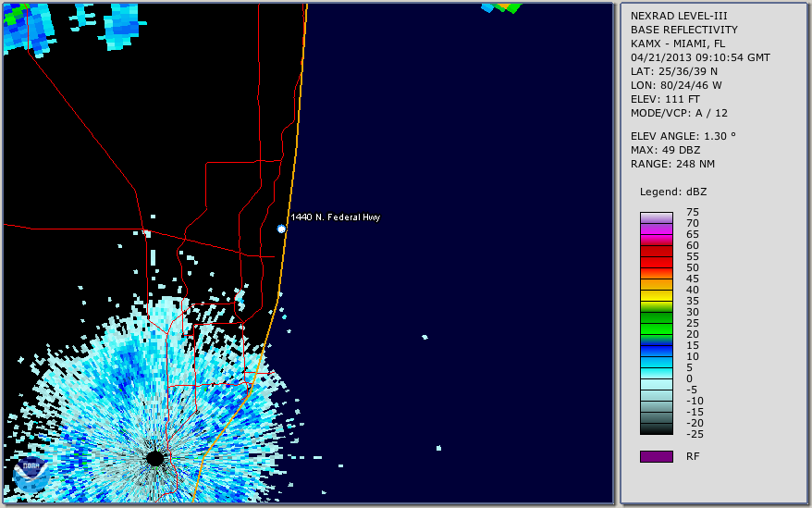
Task: Click the 04/21/2013 09:10:54 GMT timestamp
Action: pos(700,57)
